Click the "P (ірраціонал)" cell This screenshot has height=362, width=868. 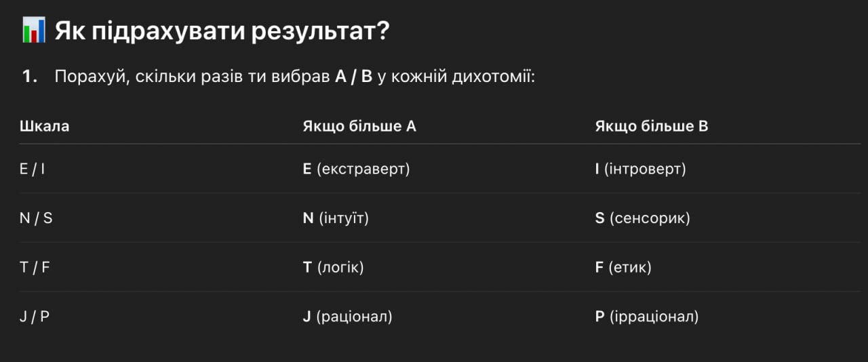[x=647, y=317]
